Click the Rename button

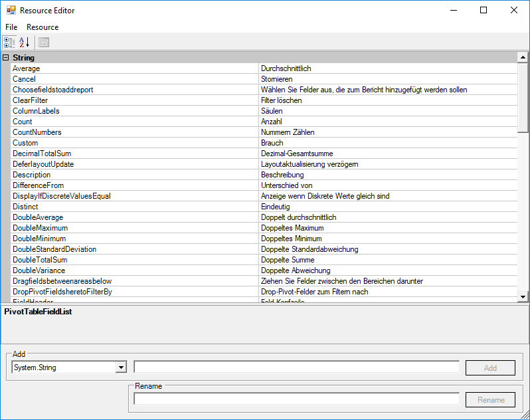coord(490,399)
